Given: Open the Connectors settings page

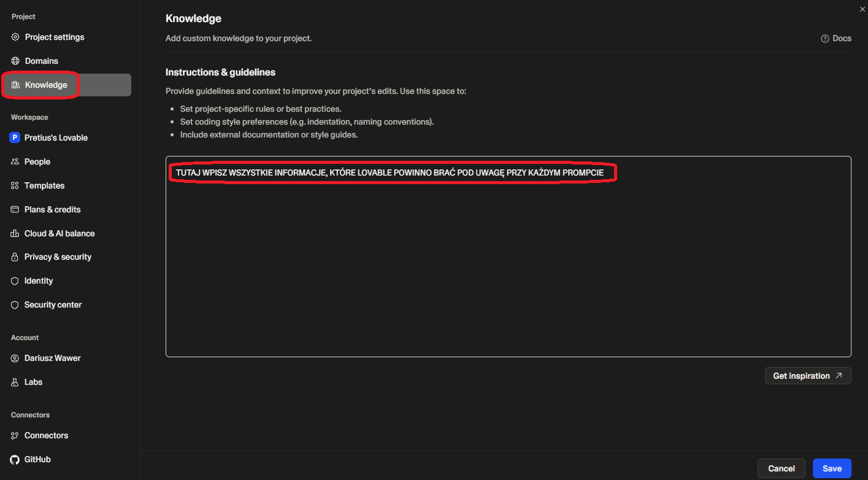Looking at the screenshot, I should [46, 436].
